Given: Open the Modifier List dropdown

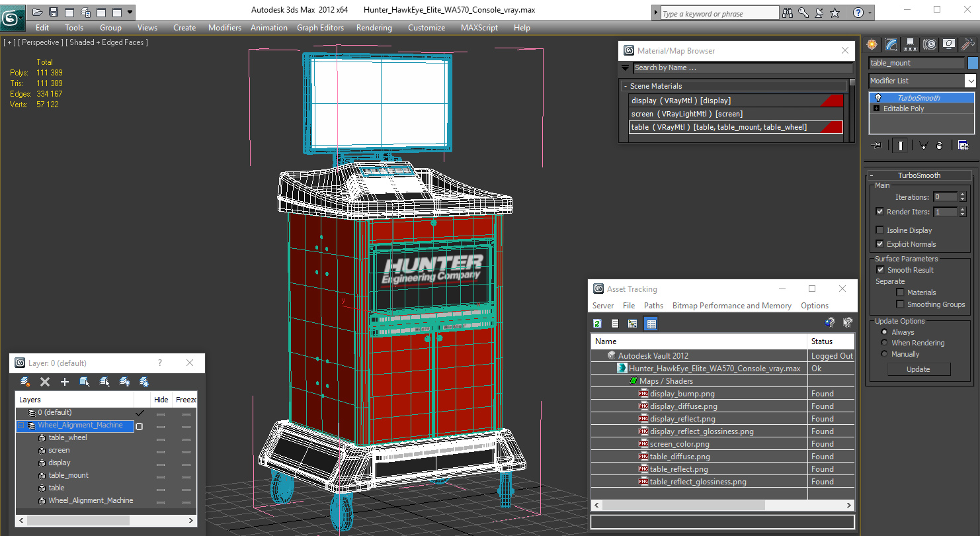Looking at the screenshot, I should pyautogui.click(x=970, y=81).
